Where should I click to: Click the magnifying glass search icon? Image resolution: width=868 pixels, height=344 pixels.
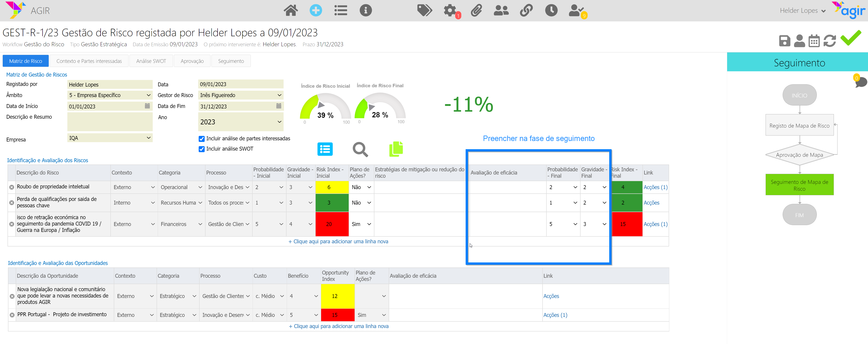(360, 149)
